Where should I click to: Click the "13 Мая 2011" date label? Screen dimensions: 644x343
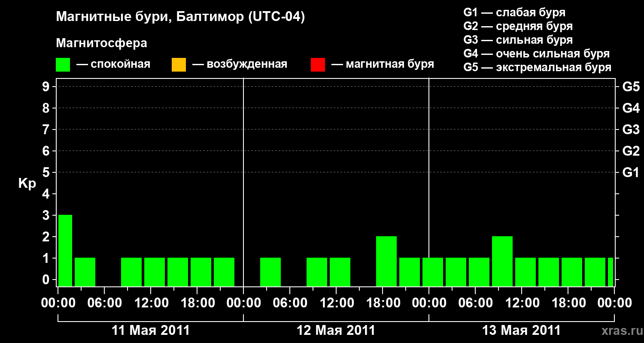coord(522,331)
